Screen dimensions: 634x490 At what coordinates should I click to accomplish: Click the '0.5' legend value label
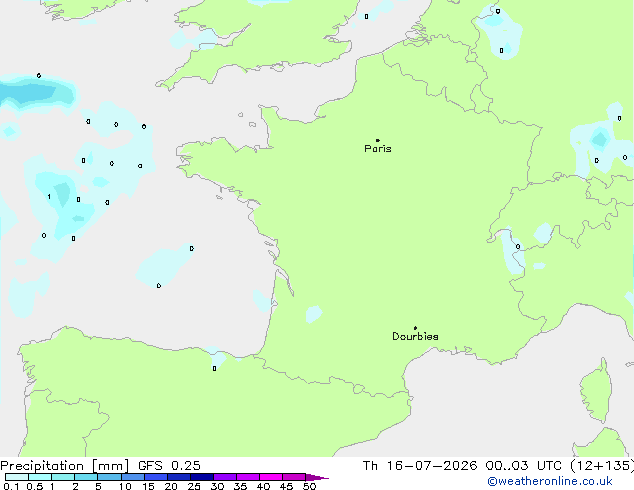click(35, 486)
